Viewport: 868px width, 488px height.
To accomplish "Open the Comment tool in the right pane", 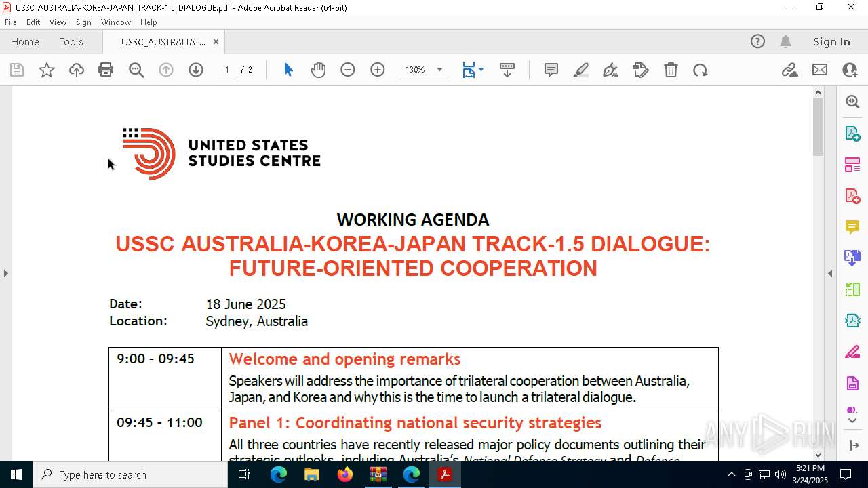I will (x=852, y=226).
